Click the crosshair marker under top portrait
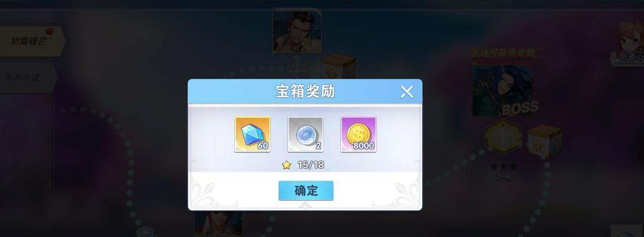Image resolution: width=644 pixels, height=237 pixels. [x=295, y=69]
